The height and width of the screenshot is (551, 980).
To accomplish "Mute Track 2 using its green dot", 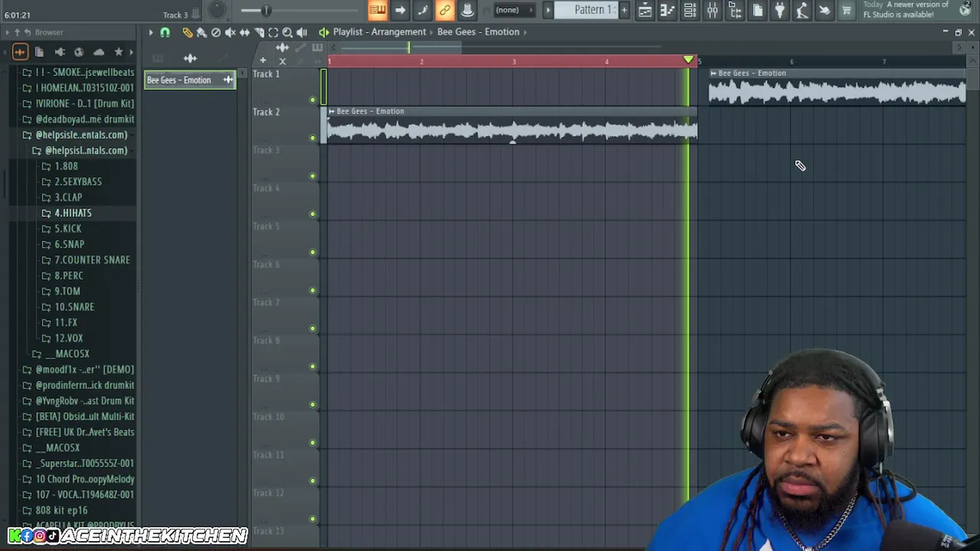I will coord(312,138).
